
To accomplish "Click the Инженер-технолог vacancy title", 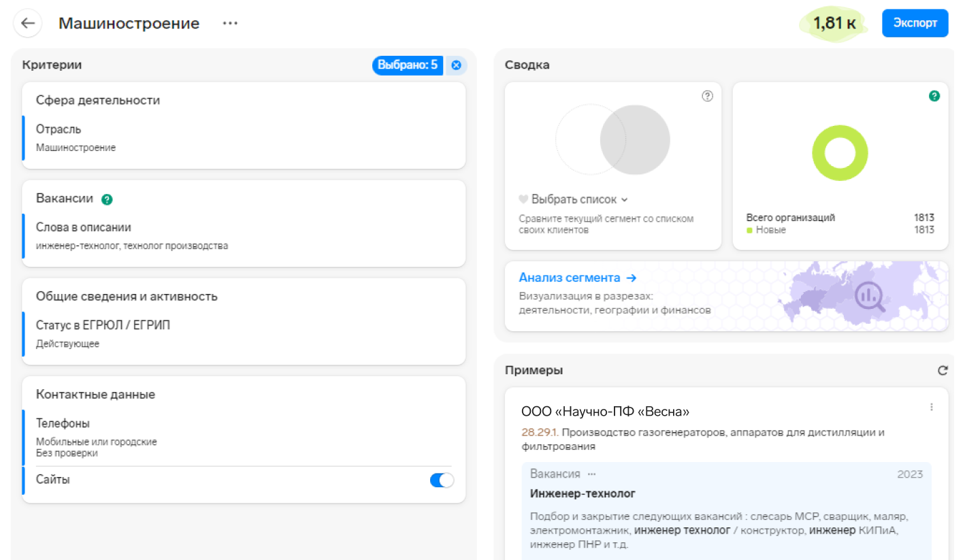I will pos(583,493).
